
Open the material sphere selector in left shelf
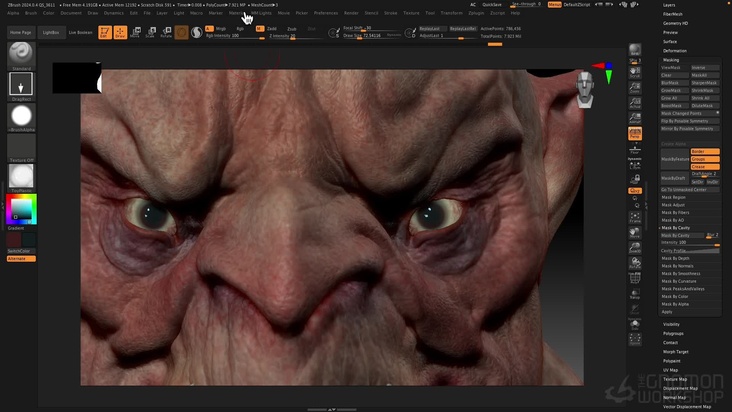coord(21,176)
